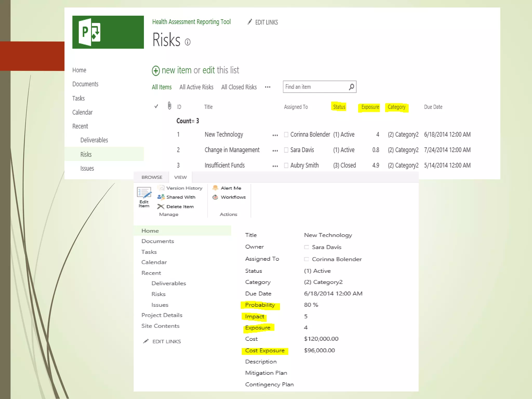Screen dimensions: 532x399
Task: Click the Edit Item ribbon icon
Action: (144, 197)
